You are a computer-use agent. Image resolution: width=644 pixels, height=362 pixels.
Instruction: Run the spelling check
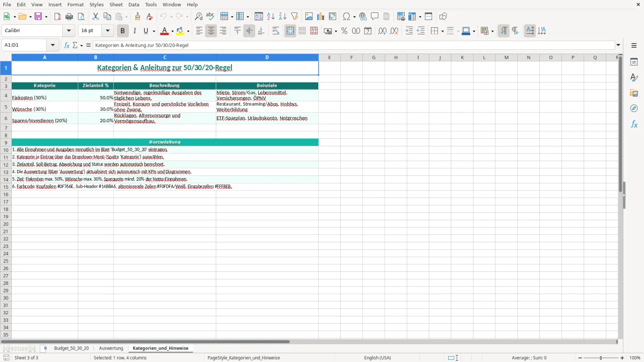[210, 17]
